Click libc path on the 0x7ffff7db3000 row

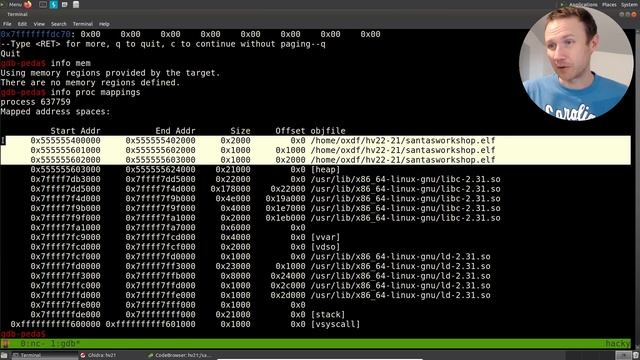click(x=405, y=180)
